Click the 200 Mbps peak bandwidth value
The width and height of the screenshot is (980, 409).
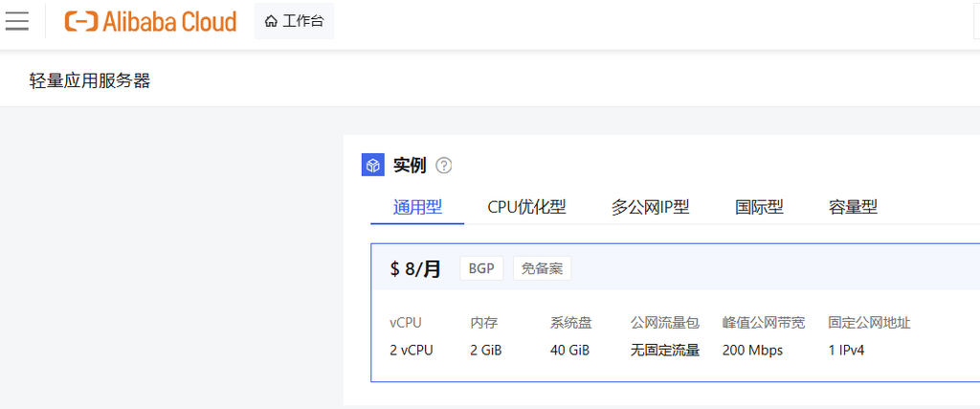[752, 351]
